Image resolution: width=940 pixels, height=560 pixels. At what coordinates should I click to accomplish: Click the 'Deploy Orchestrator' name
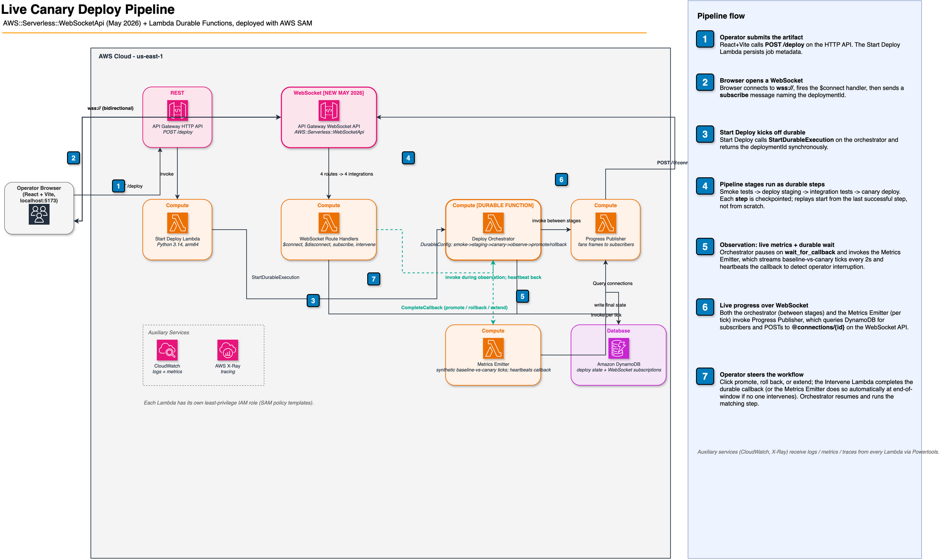(x=493, y=239)
